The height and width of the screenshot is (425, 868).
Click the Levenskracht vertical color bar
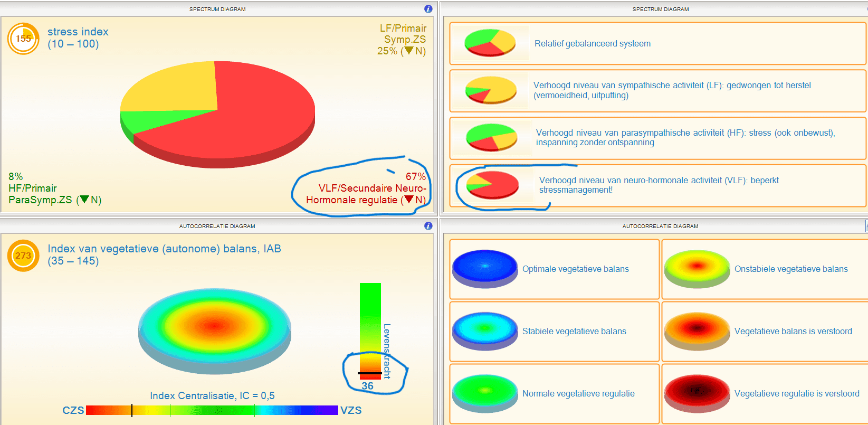370,331
